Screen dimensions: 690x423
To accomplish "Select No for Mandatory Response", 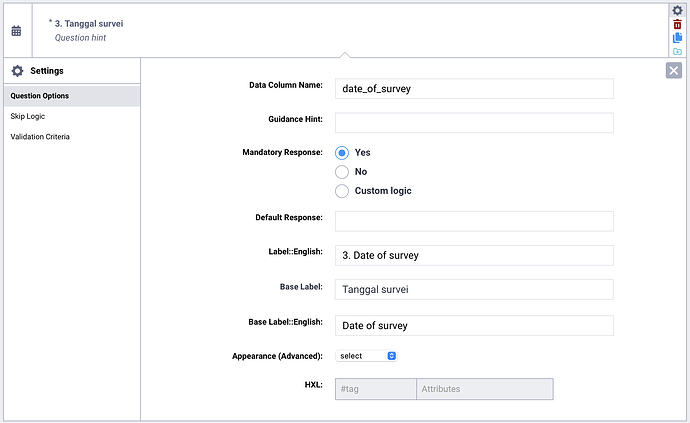I will [x=342, y=172].
